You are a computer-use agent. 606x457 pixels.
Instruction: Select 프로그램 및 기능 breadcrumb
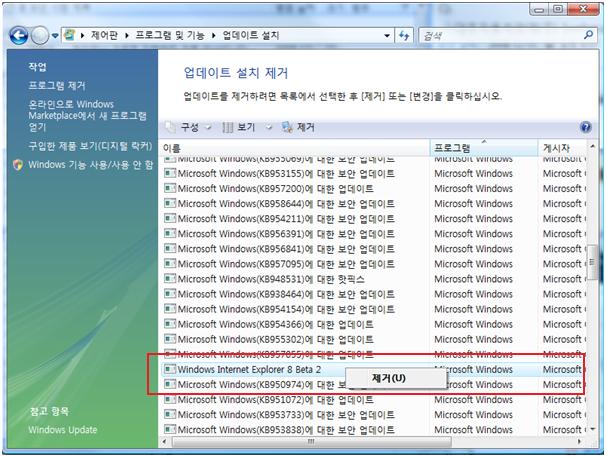[x=170, y=36]
